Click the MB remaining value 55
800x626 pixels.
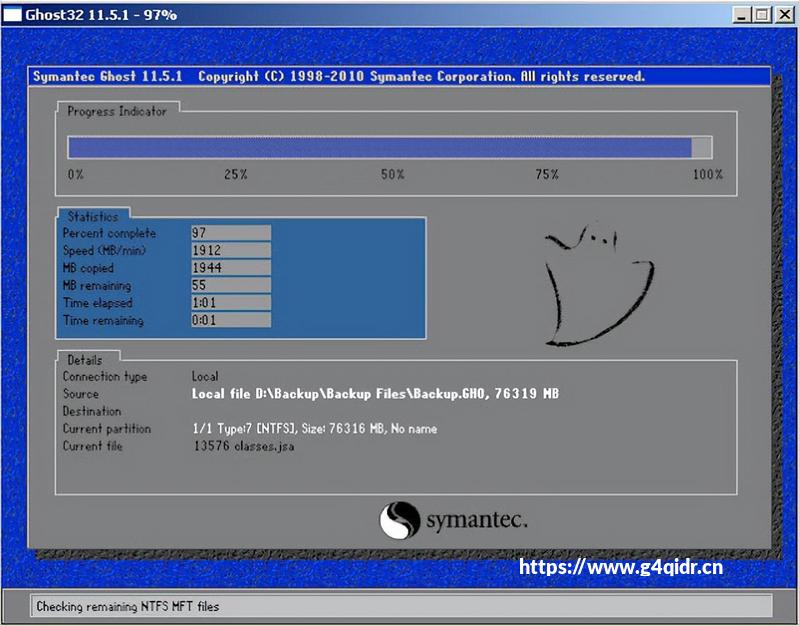[x=231, y=285]
